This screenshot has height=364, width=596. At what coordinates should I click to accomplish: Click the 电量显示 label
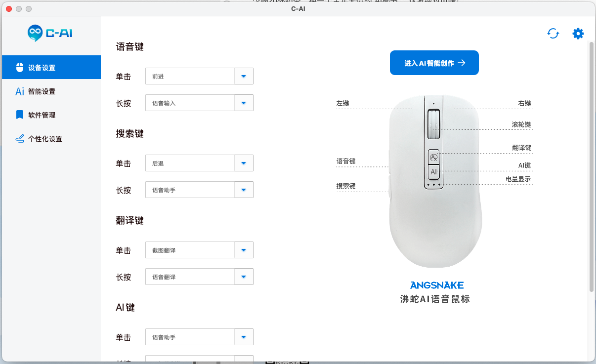[518, 179]
